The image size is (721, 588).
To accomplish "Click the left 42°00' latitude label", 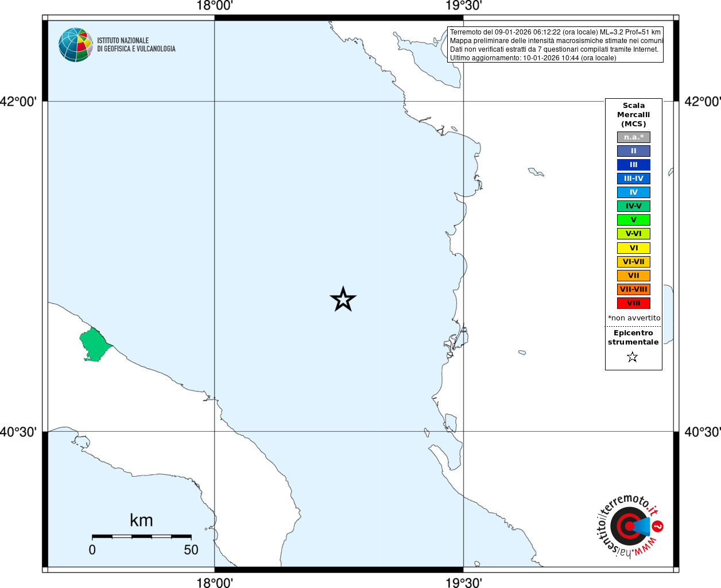I will coord(18,102).
